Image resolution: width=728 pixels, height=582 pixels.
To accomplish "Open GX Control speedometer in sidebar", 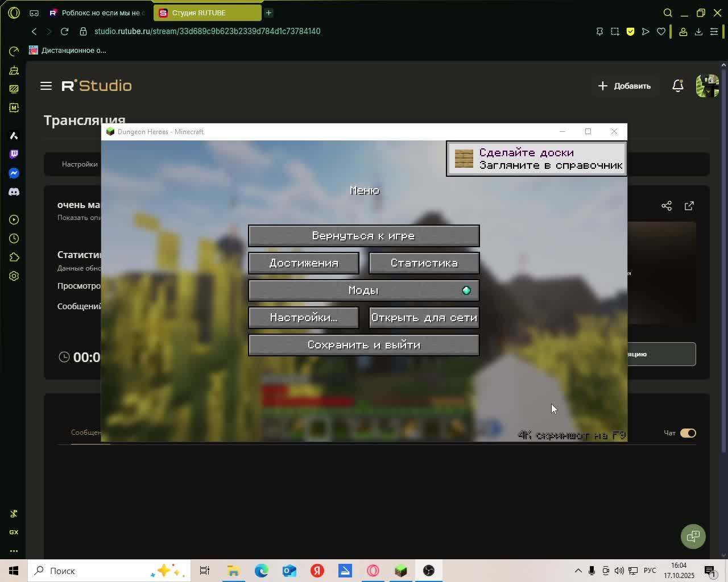I will coord(14,52).
